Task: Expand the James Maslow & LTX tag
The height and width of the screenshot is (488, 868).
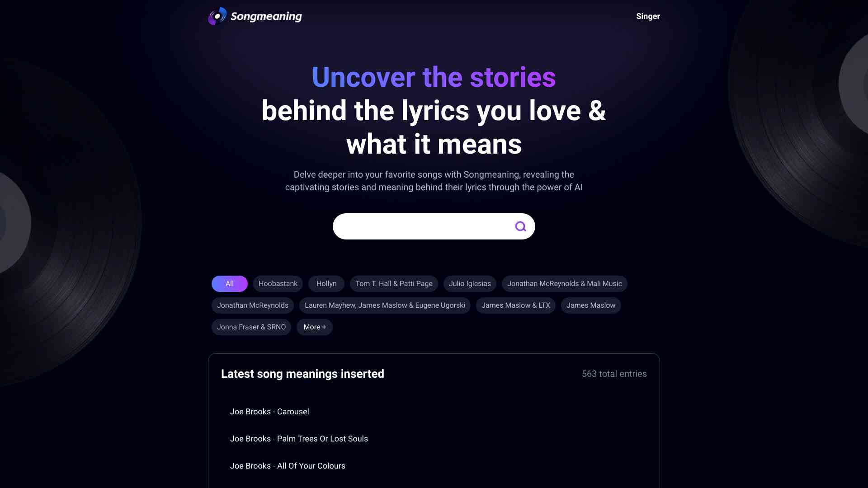Action: pos(515,305)
